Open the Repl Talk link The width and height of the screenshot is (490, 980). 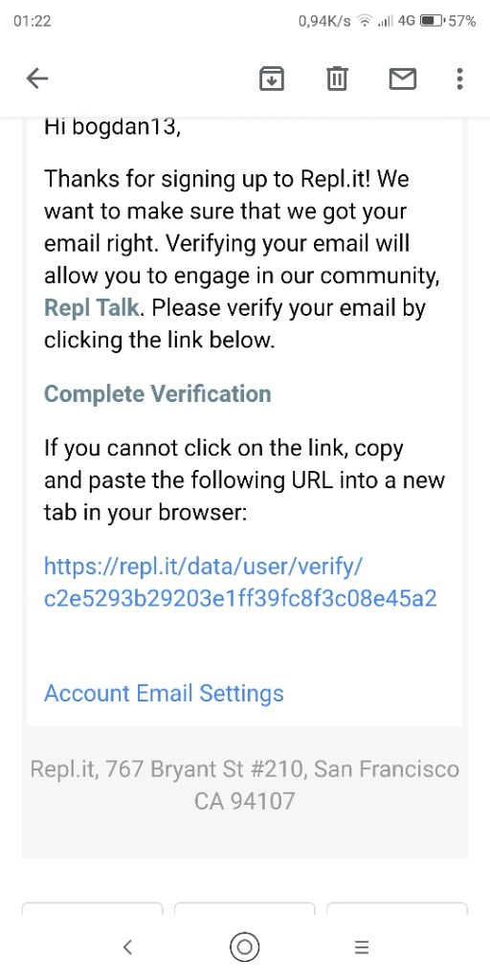coord(91,307)
